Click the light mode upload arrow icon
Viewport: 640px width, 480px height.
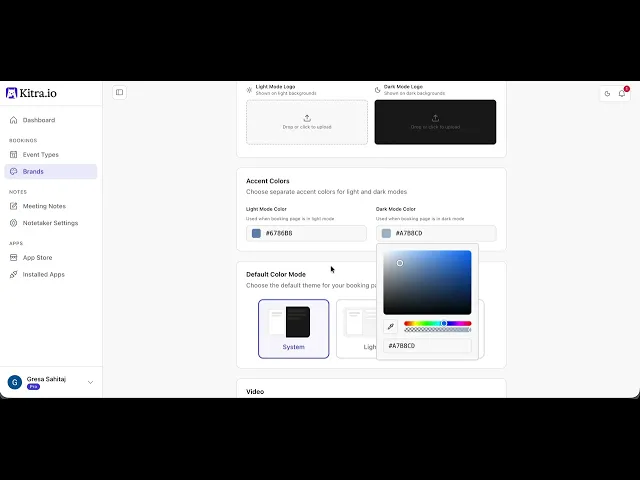(x=307, y=118)
